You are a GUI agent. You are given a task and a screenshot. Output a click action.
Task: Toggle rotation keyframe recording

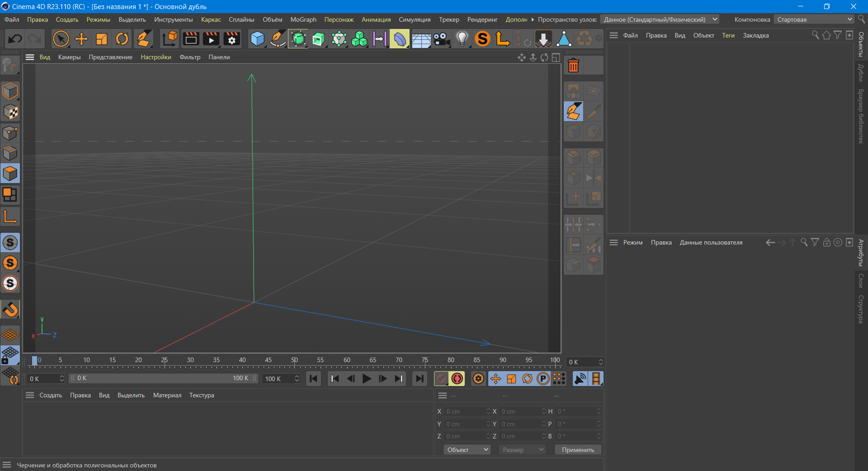[527, 379]
